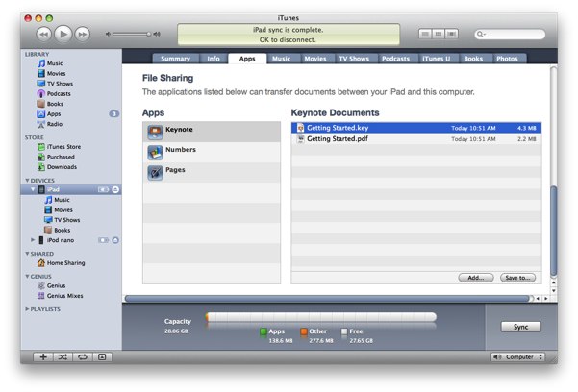Image resolution: width=578 pixels, height=392 pixels.
Task: Switch to the Movies tab
Action: click(x=315, y=59)
